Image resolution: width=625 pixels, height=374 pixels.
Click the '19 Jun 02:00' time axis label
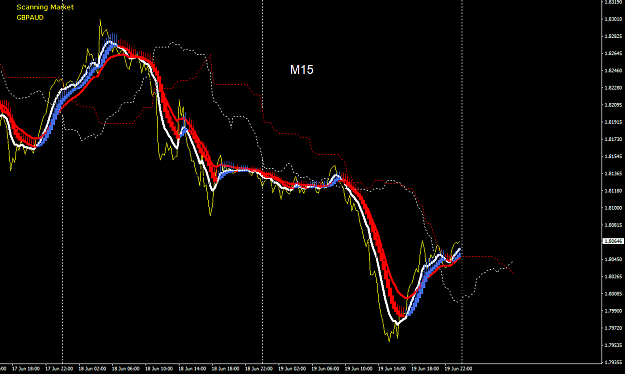292,369
